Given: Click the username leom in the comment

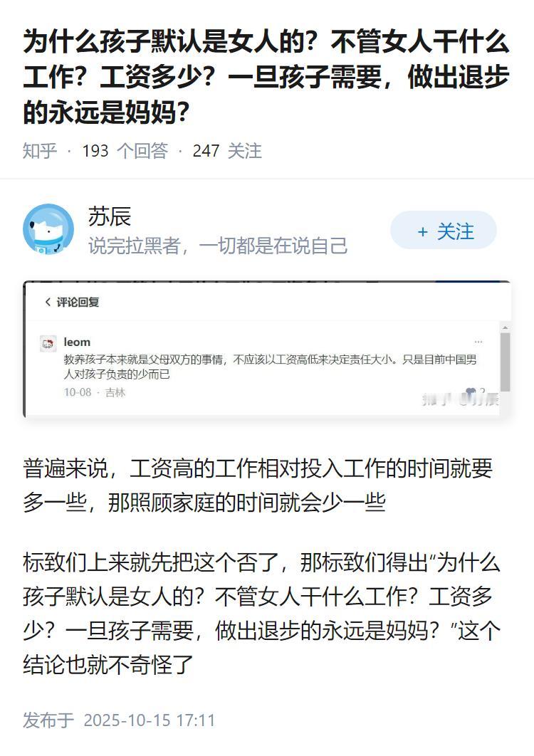Looking at the screenshot, I should tap(77, 342).
